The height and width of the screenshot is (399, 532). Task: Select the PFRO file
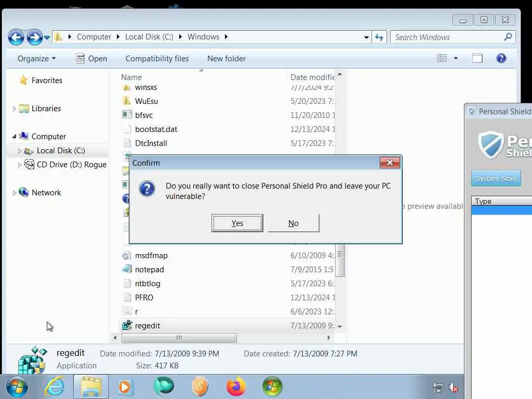(144, 298)
